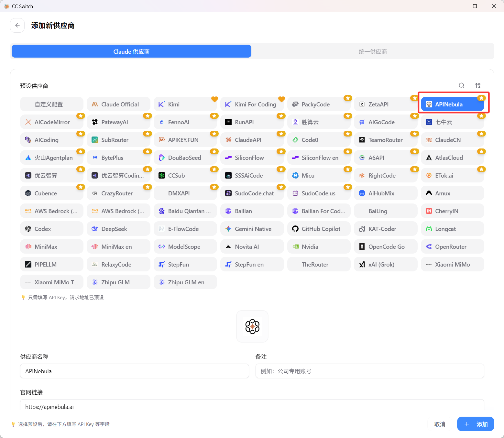
Task: Choose the StepFun en preset
Action: 252,264
